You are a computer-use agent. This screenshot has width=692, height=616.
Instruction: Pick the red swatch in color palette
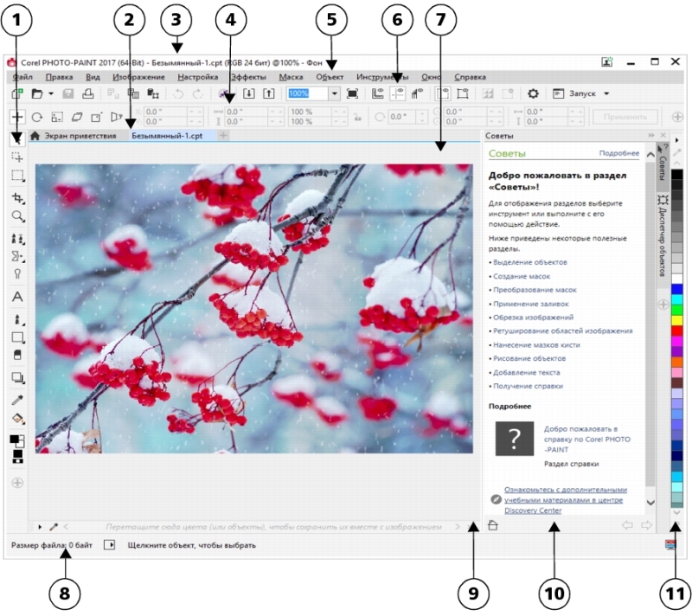click(676, 330)
